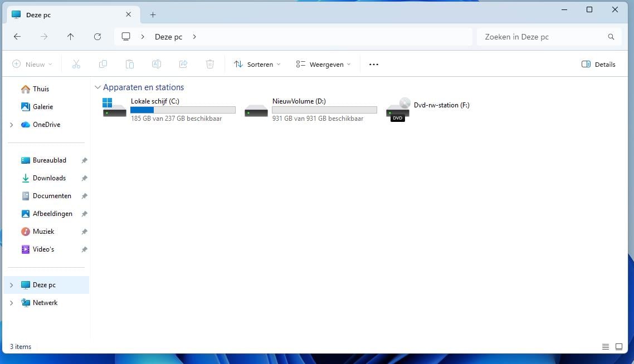
Task: Click the Copy icon
Action: [x=103, y=64]
